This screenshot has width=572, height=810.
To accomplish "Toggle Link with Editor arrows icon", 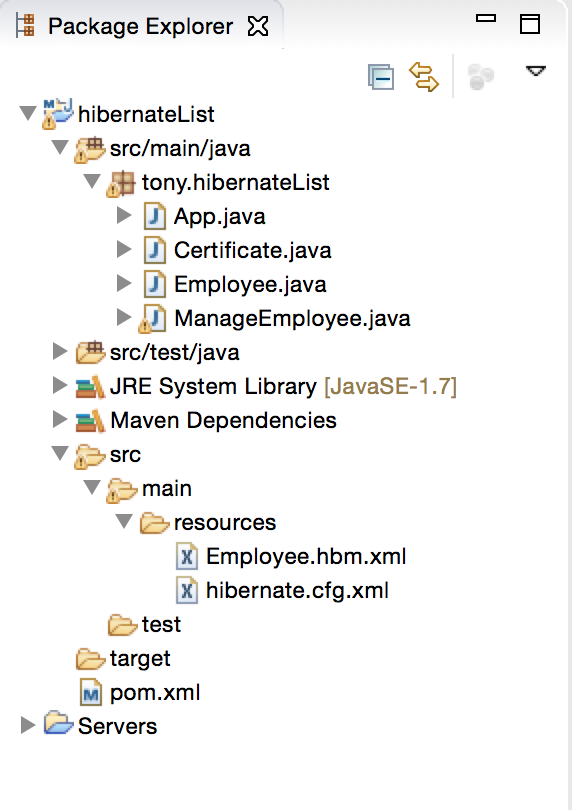I will point(424,77).
